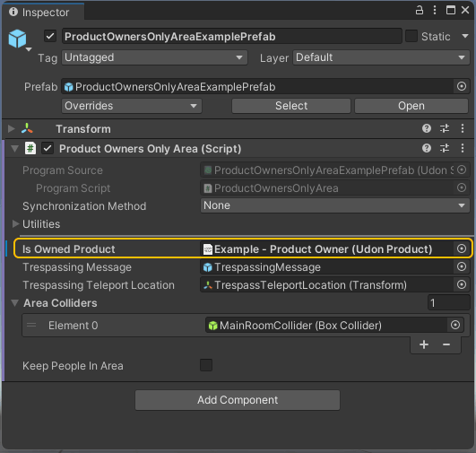Toggle Product Owners Only Area script enabled checkbox
Viewport: 476px width, 453px height.
(x=48, y=149)
